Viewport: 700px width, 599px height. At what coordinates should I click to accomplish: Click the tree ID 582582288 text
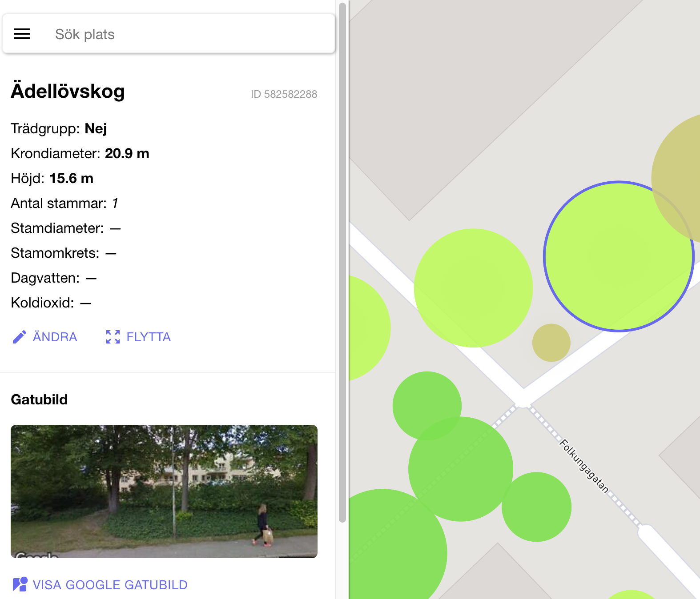(284, 94)
